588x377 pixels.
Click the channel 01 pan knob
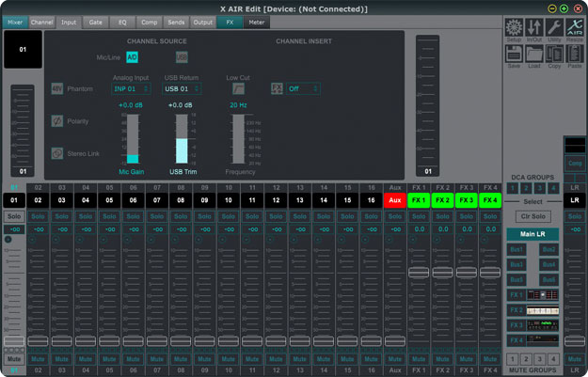pyautogui.click(x=8, y=239)
